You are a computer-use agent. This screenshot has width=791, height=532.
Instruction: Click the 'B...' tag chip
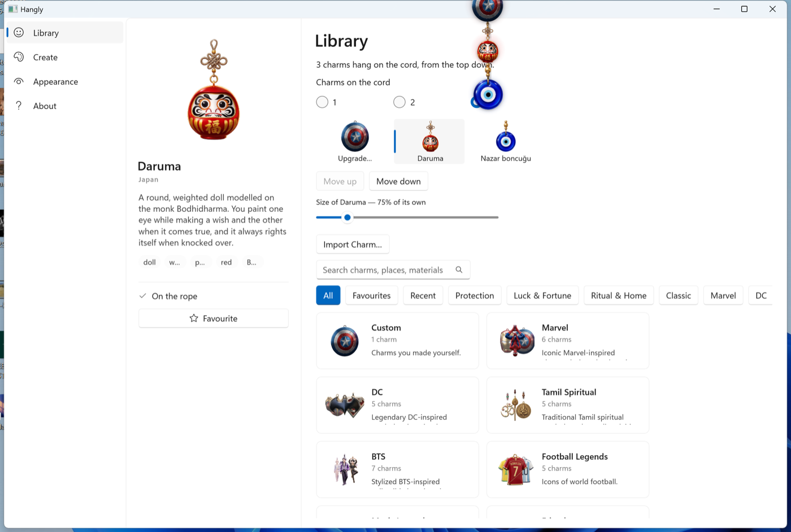tap(251, 262)
